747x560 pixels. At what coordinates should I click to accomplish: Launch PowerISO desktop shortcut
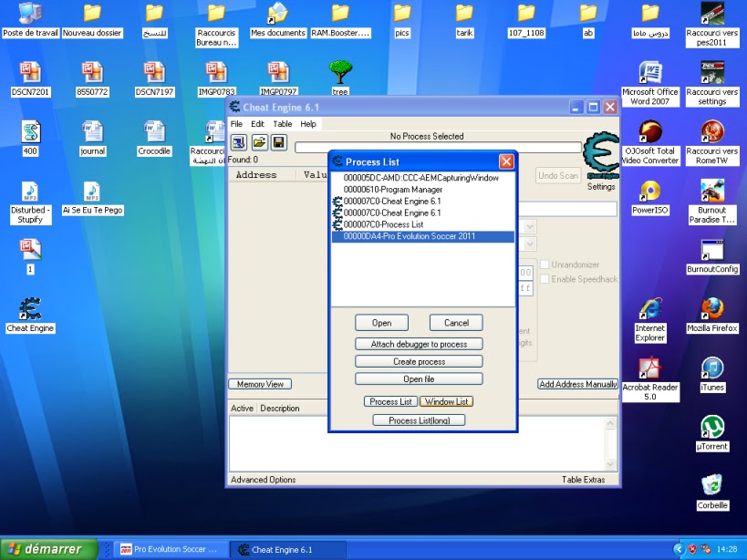(x=650, y=197)
